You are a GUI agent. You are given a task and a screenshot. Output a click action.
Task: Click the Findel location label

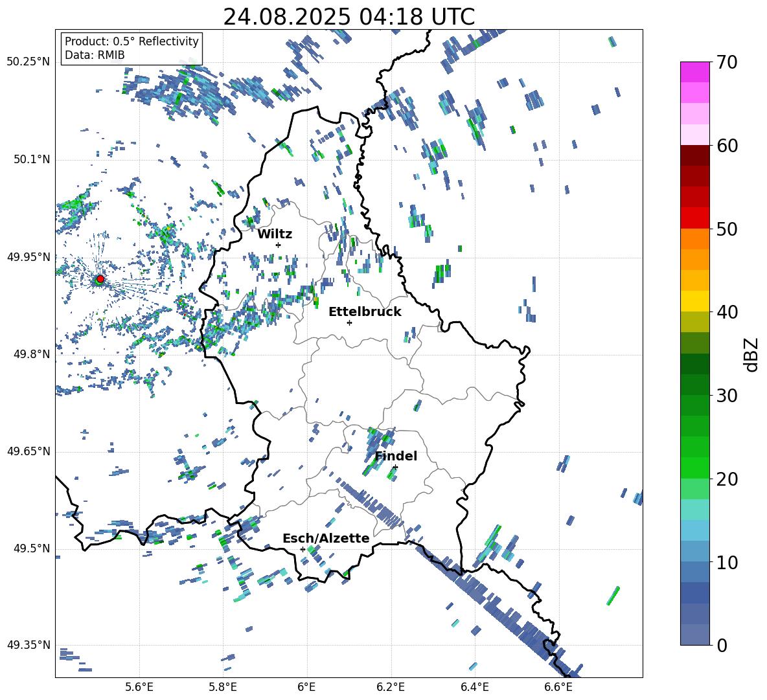click(396, 456)
